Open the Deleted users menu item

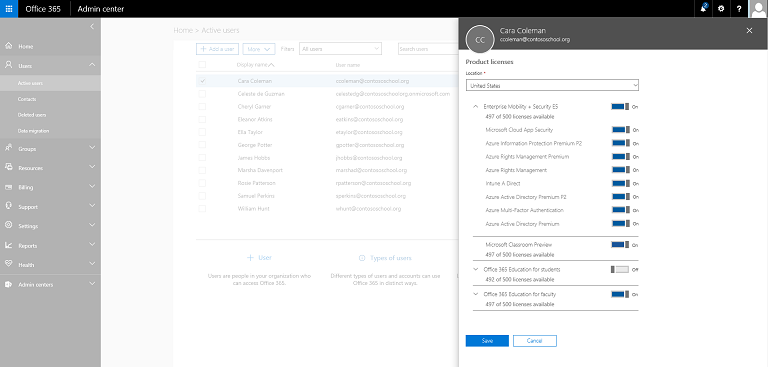coord(32,115)
